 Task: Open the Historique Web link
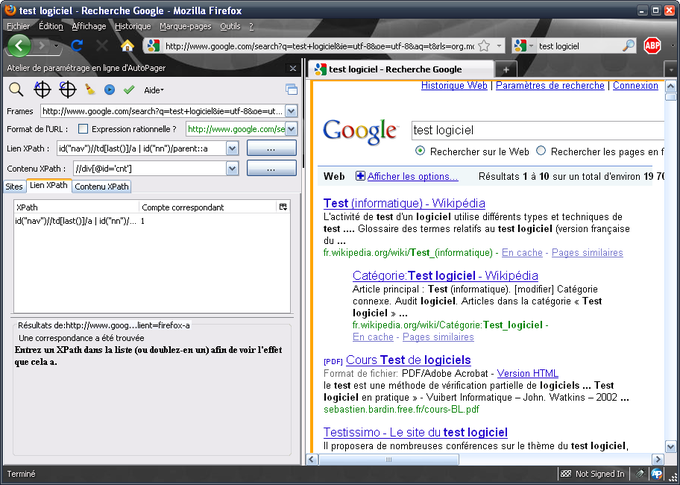pyautogui.click(x=454, y=85)
